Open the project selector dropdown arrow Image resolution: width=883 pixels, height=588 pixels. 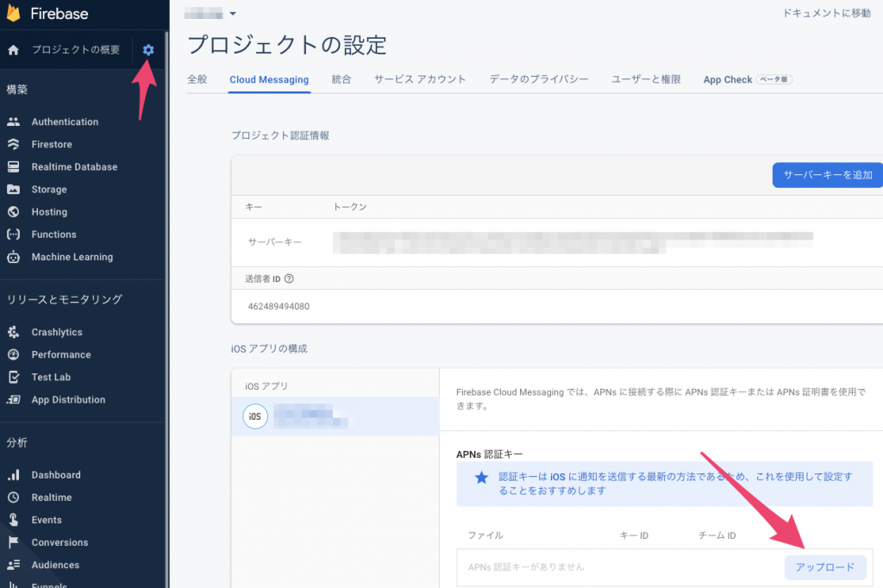click(233, 14)
